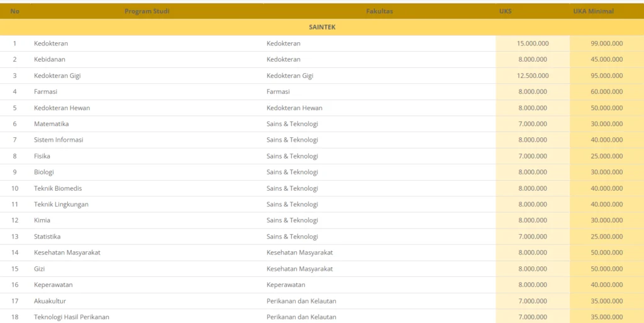644x323 pixels.
Task: Click the Fakultas column header
Action: pos(379,11)
